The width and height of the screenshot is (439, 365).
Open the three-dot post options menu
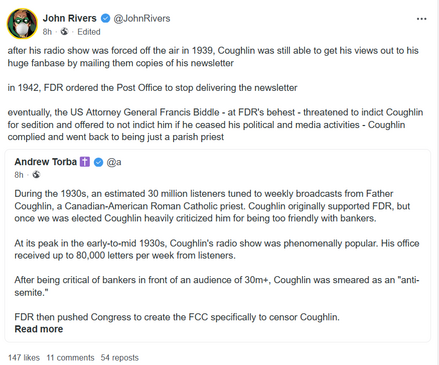[421, 19]
